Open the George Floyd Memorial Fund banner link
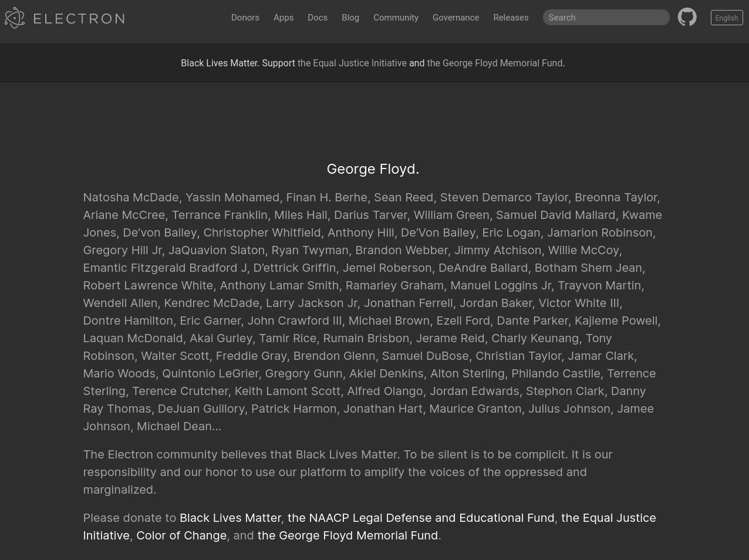This screenshot has height=560, width=749. coord(495,63)
